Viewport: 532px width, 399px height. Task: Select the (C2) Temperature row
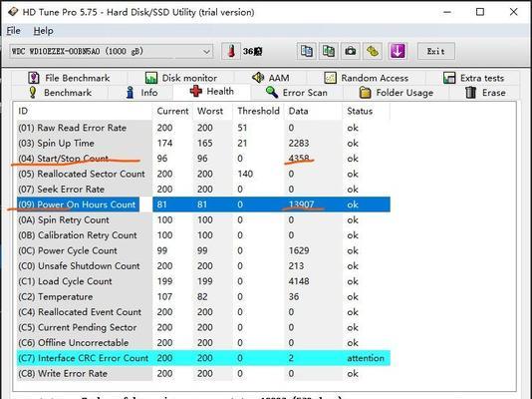[203, 296]
